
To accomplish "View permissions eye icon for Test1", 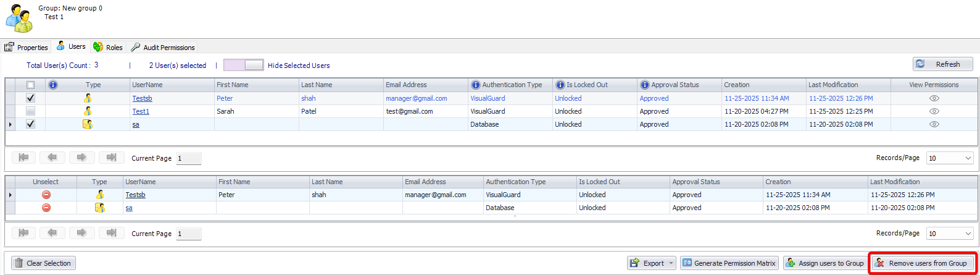I will point(934,111).
